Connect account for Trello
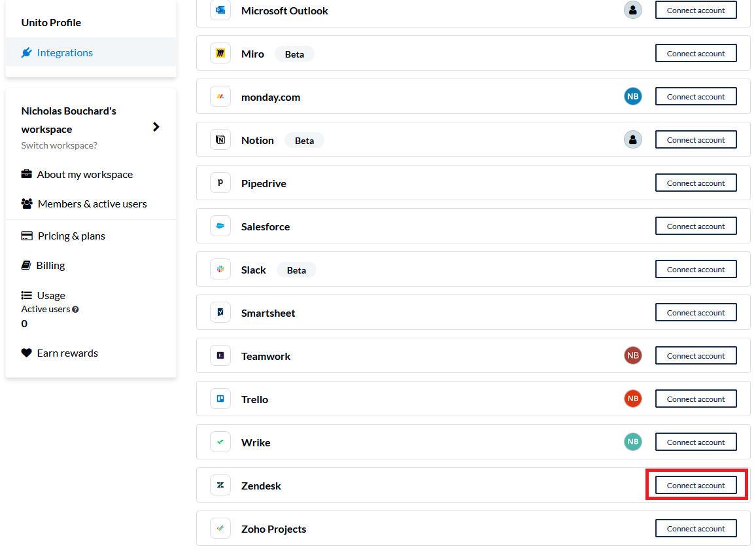The height and width of the screenshot is (553, 756). pyautogui.click(x=696, y=399)
